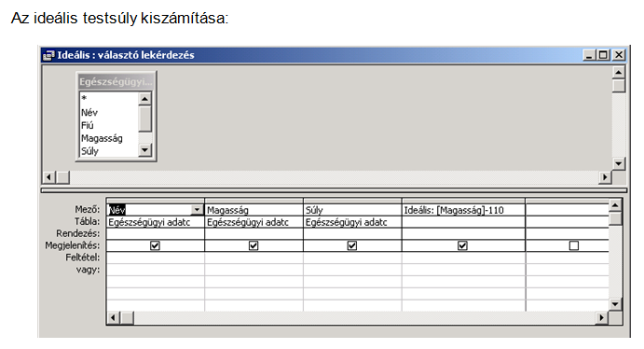Toggle the Név column Megjelenítés checkbox
The height and width of the screenshot is (349, 644).
coord(155,245)
